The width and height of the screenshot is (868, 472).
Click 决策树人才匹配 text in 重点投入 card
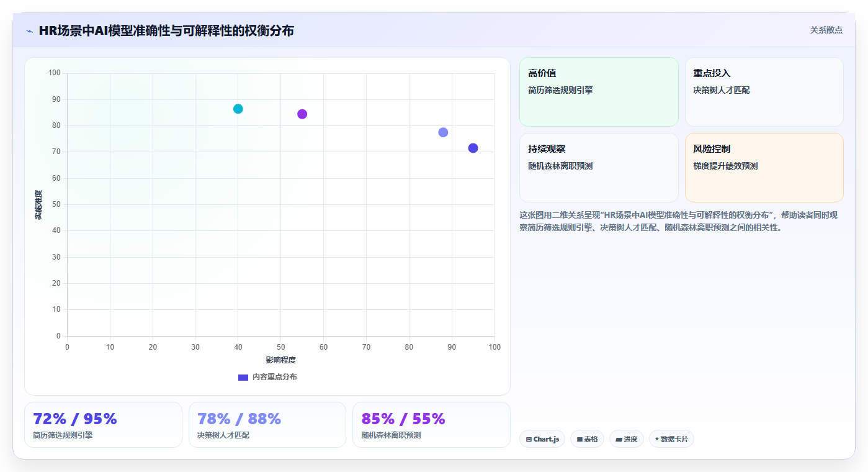722,90
